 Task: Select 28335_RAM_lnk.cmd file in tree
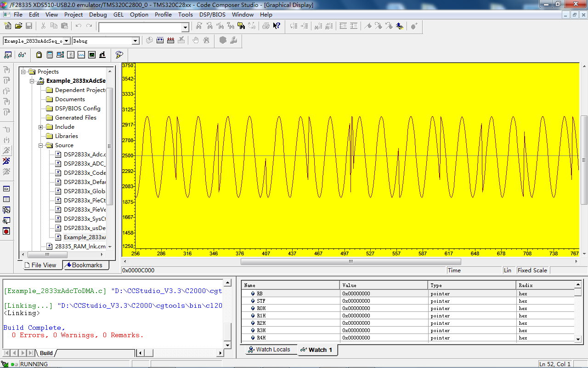coord(80,247)
